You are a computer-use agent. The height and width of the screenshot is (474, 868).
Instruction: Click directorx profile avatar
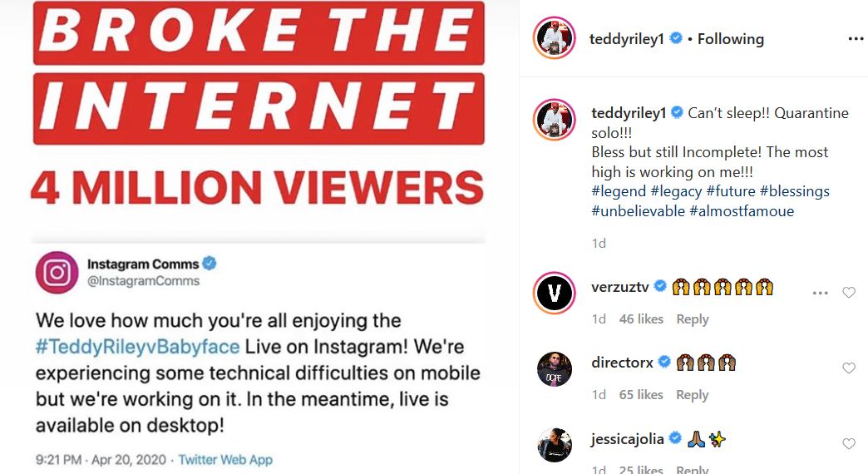click(x=554, y=368)
